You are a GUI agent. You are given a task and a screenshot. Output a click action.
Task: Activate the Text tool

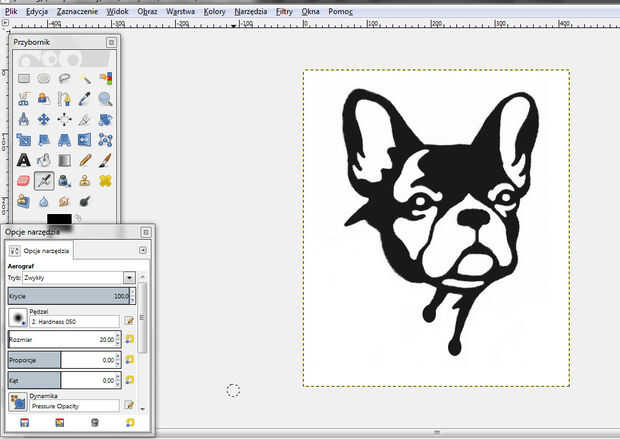pos(25,160)
